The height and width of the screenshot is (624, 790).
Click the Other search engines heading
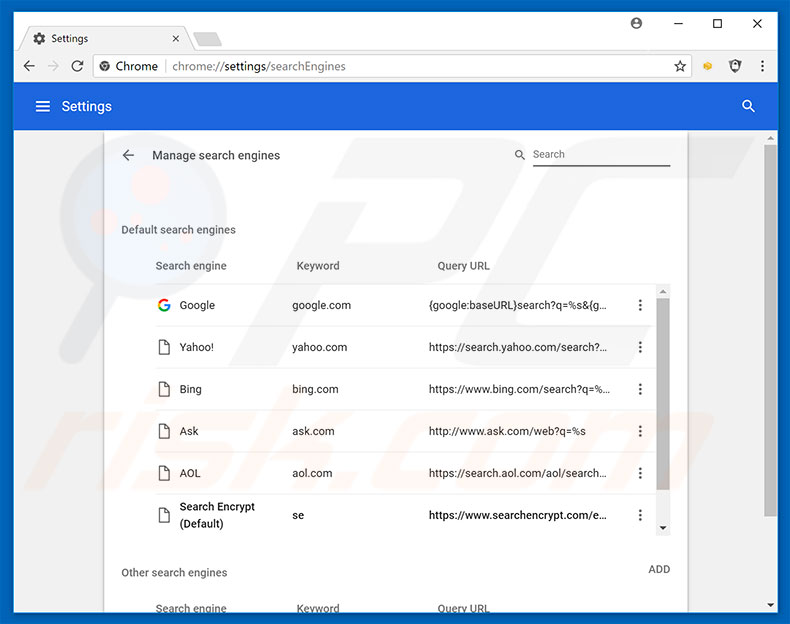[x=174, y=573]
